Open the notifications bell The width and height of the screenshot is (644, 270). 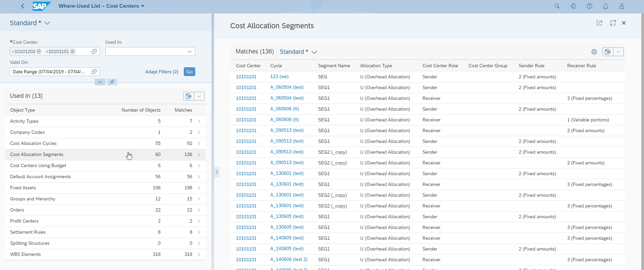pos(606,6)
